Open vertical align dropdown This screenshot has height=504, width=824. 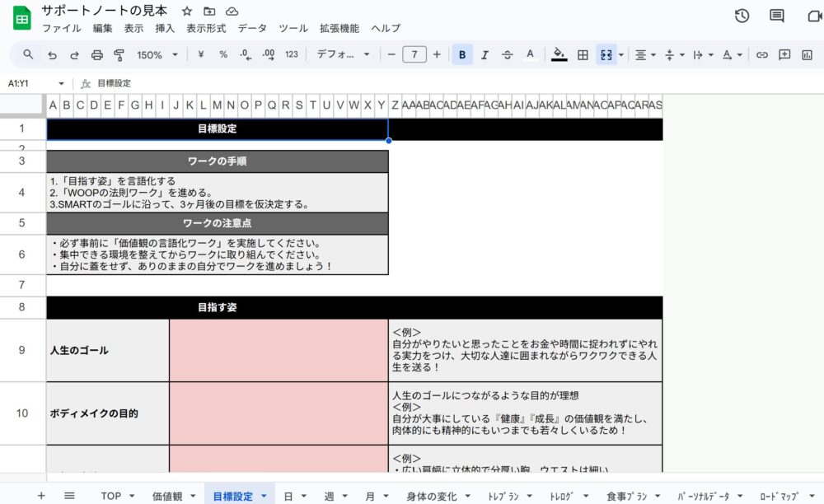[674, 54]
